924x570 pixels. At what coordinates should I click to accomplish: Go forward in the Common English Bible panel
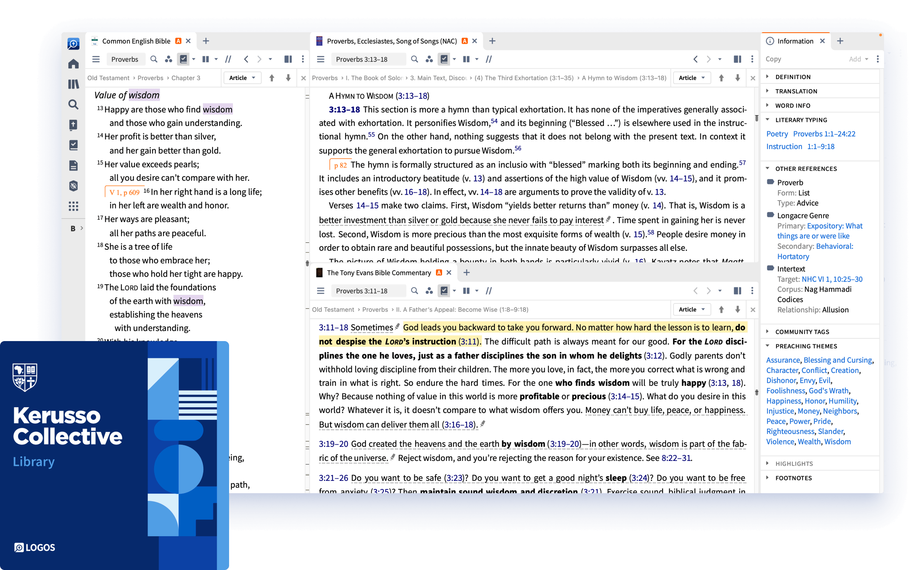(x=259, y=59)
